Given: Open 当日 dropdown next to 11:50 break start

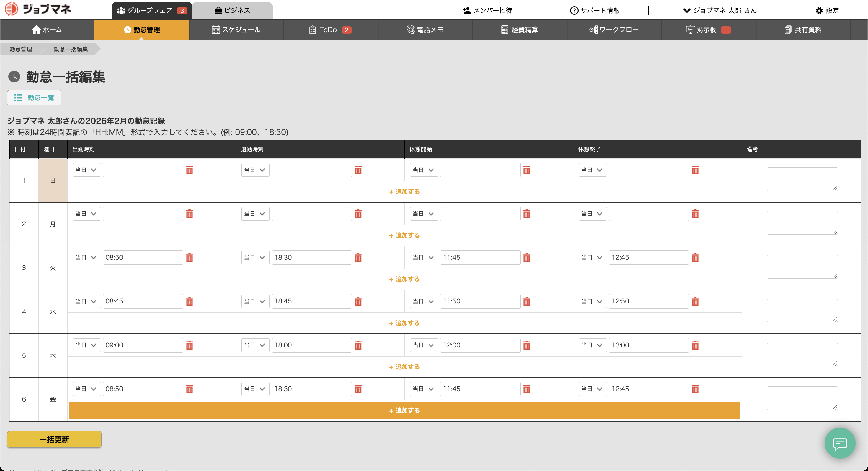Looking at the screenshot, I should coord(424,301).
